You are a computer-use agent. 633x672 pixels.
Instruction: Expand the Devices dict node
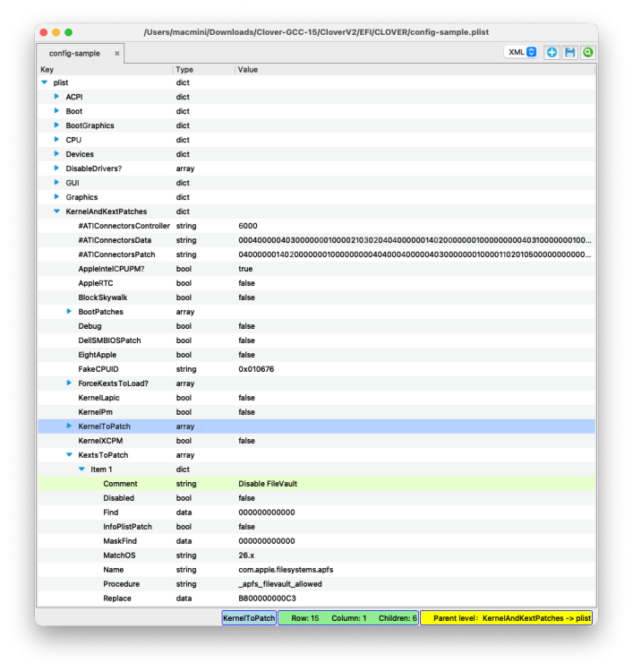56,154
